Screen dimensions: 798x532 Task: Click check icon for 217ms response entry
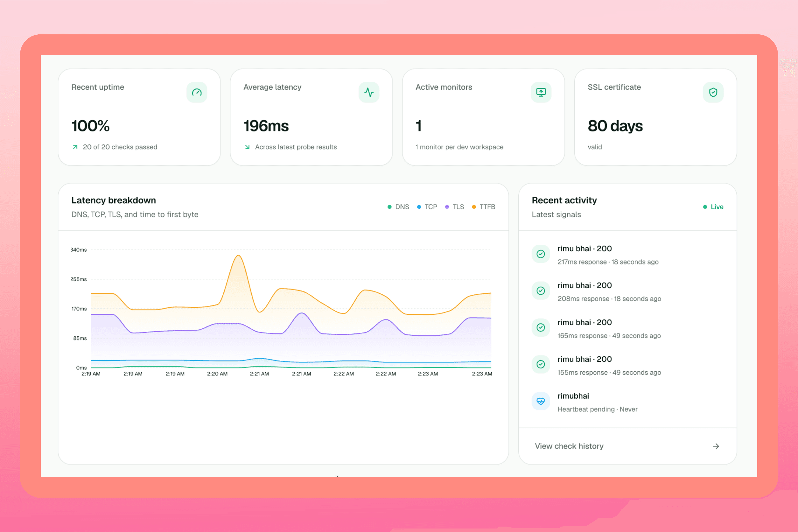click(x=541, y=254)
